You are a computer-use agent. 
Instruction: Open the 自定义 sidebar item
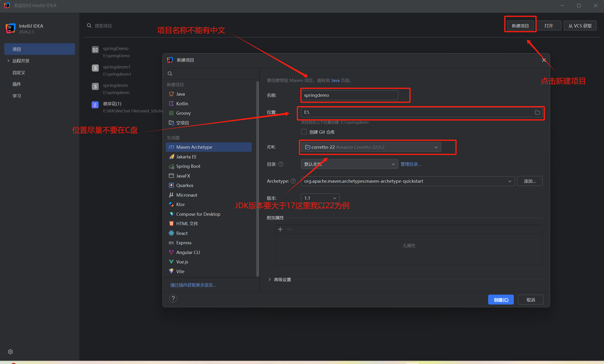click(19, 72)
